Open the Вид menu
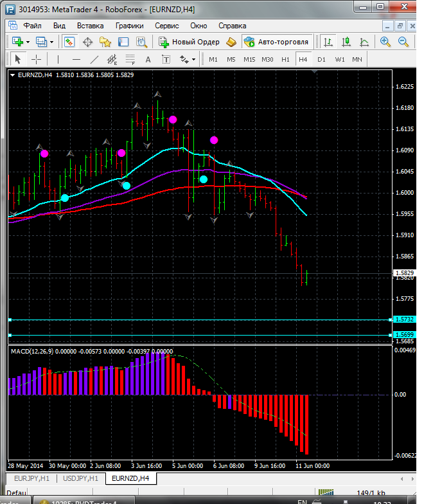The image size is (424, 504). tap(59, 26)
